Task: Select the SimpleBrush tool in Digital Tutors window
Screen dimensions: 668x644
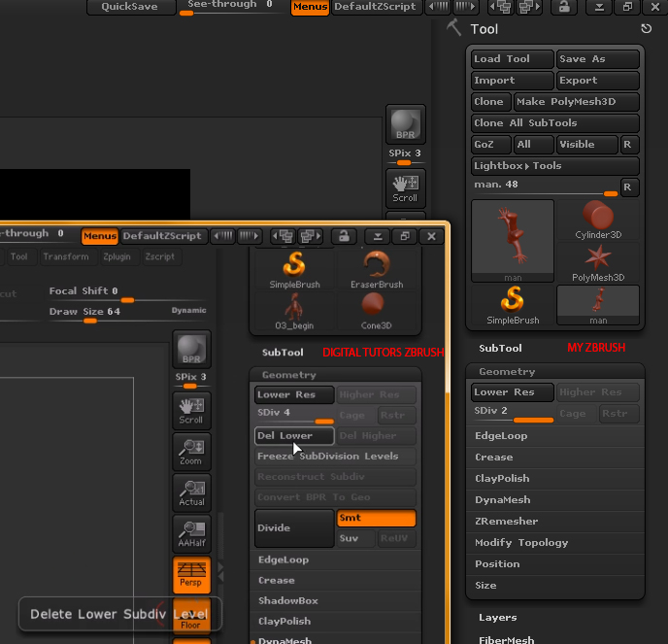Action: 294,270
